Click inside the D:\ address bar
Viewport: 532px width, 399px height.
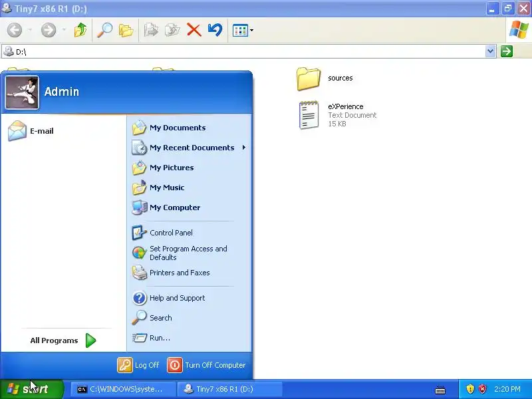(249, 51)
